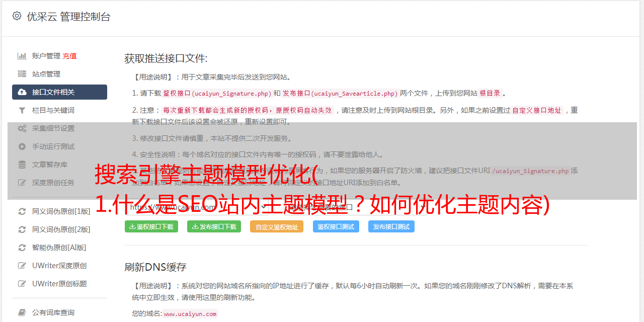This screenshot has width=644, height=322.
Task: Click the 4. 安全性说明 note line
Action: point(258,154)
